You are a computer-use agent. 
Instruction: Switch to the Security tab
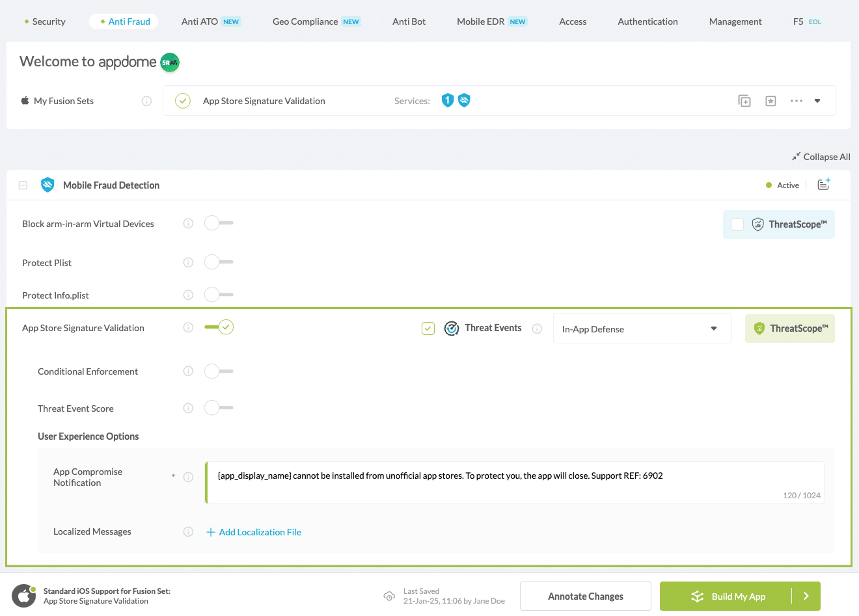(x=45, y=21)
